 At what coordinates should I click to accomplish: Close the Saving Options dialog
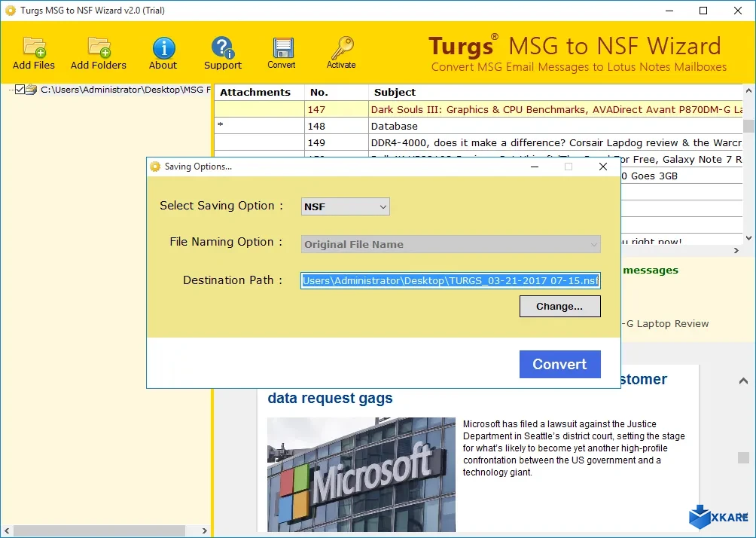click(602, 167)
